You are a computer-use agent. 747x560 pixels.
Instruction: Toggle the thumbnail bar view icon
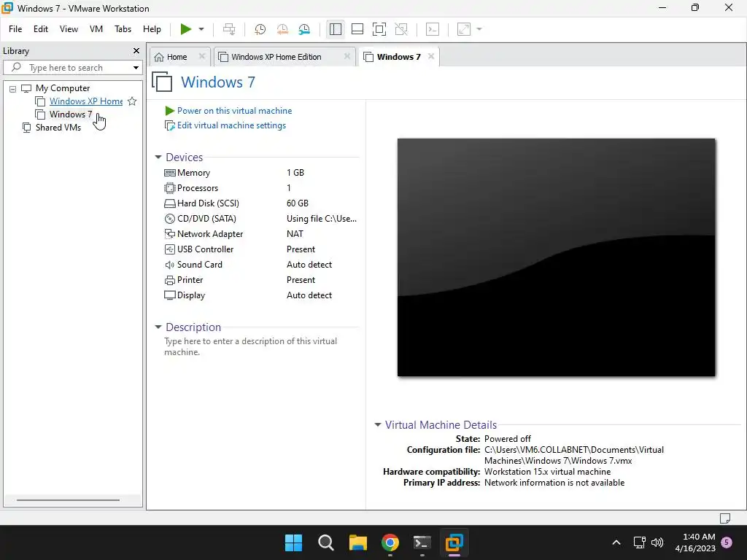point(357,29)
